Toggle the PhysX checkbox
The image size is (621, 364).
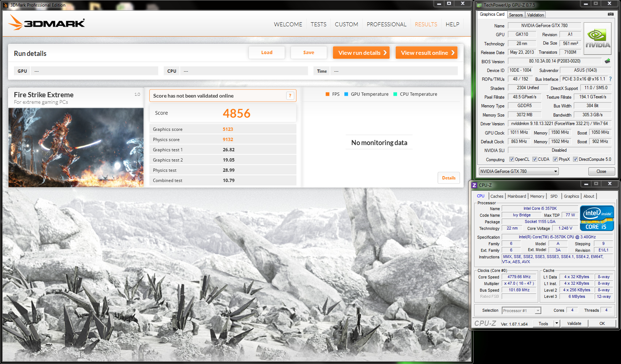(x=555, y=159)
